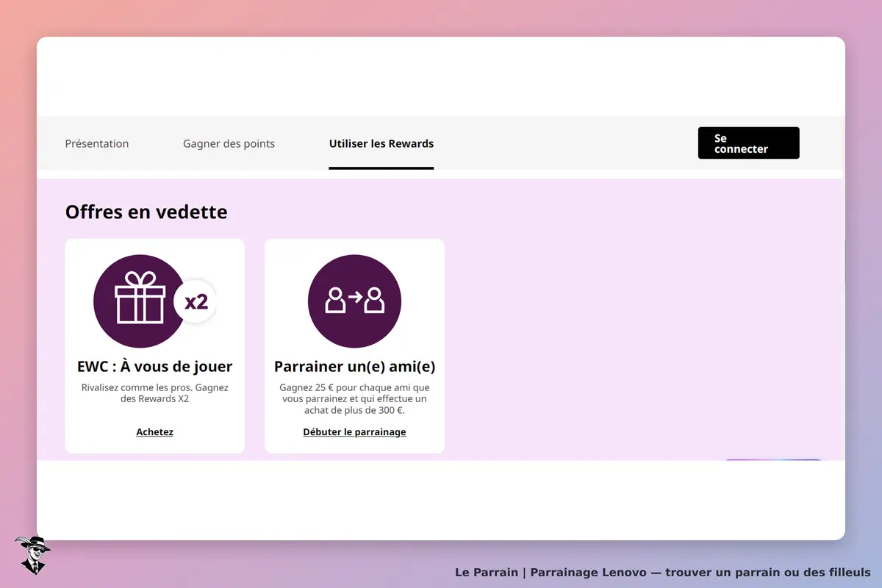Click the 'EWC : À vous de jouer' title
The height and width of the screenshot is (588, 882).
click(154, 366)
